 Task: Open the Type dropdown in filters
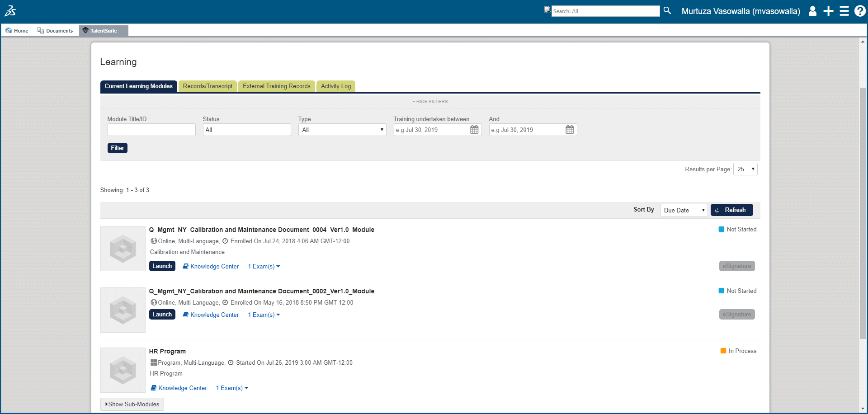(342, 130)
